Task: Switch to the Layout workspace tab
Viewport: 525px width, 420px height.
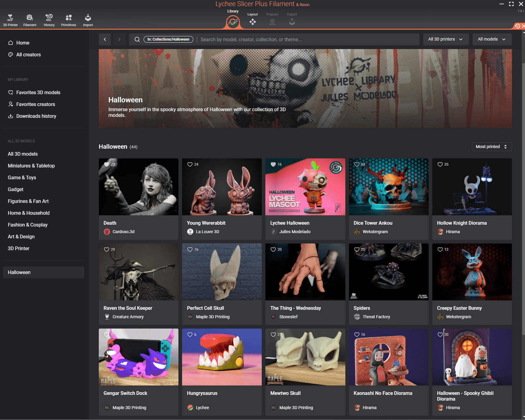Action: [252, 19]
